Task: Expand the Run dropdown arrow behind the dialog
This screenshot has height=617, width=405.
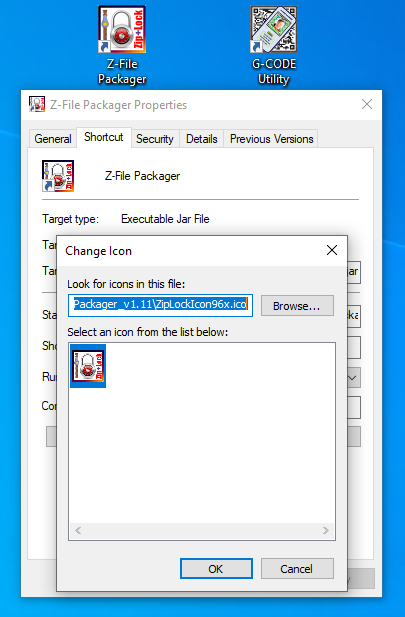Action: pyautogui.click(x=353, y=378)
